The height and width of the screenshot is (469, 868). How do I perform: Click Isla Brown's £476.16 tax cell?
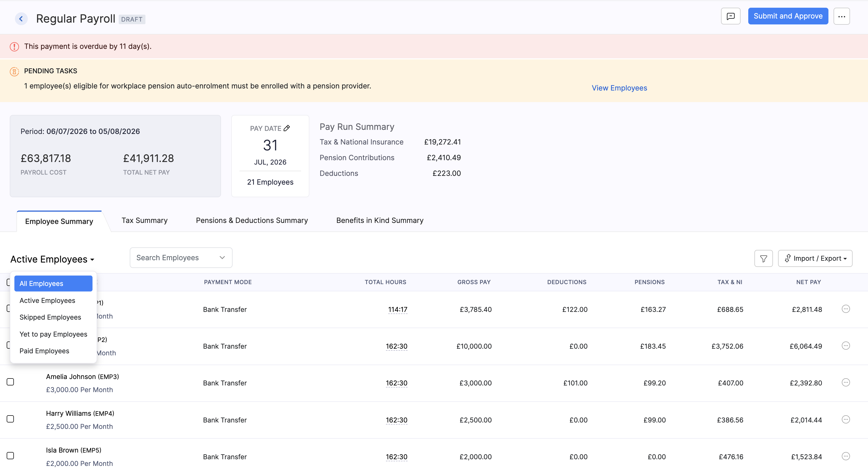tap(731, 457)
